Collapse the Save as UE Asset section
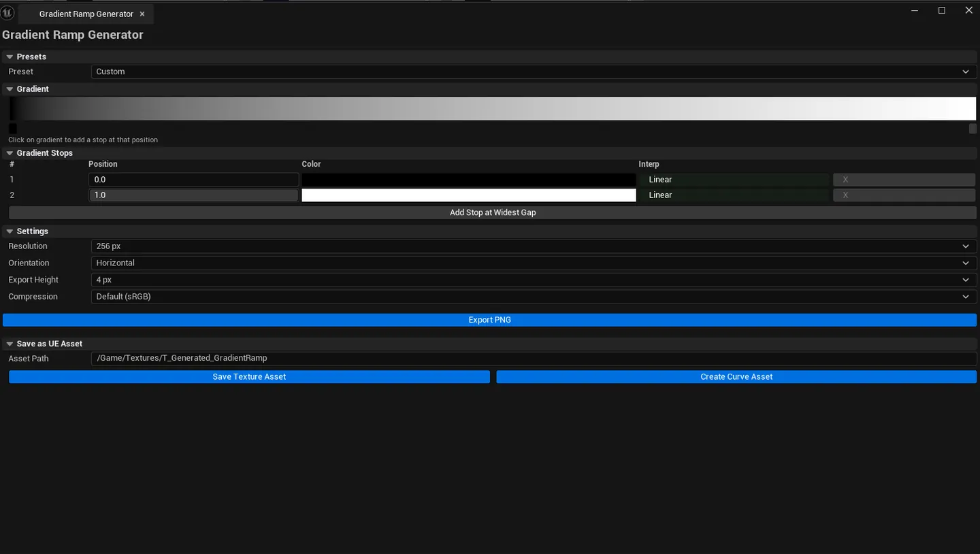Viewport: 980px width, 554px height. (x=10, y=344)
